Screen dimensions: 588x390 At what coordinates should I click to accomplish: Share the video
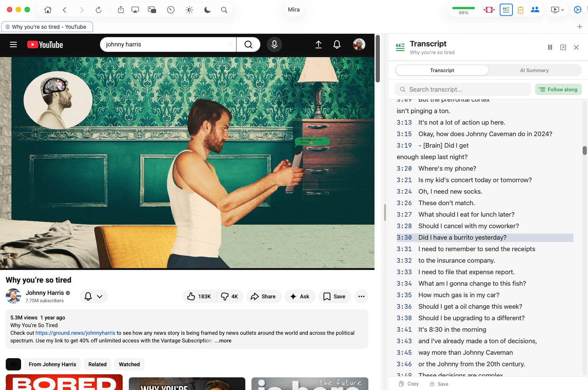(x=264, y=296)
